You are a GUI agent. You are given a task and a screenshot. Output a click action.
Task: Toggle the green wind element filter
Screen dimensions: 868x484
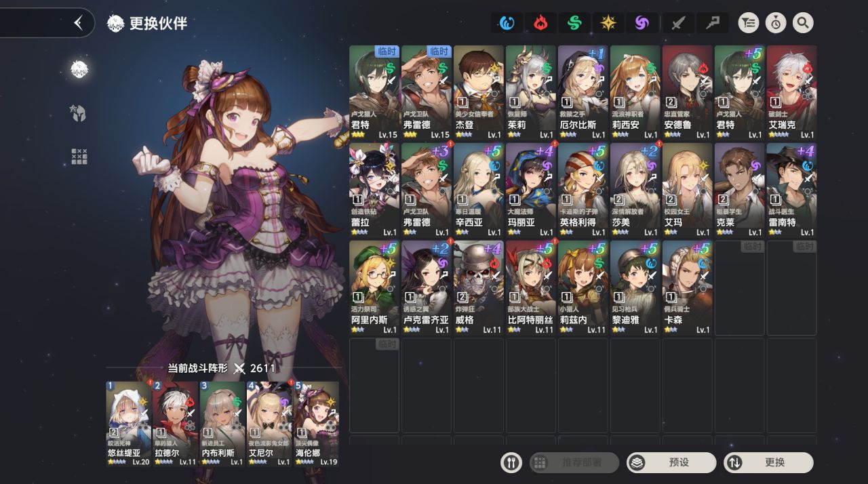point(574,23)
